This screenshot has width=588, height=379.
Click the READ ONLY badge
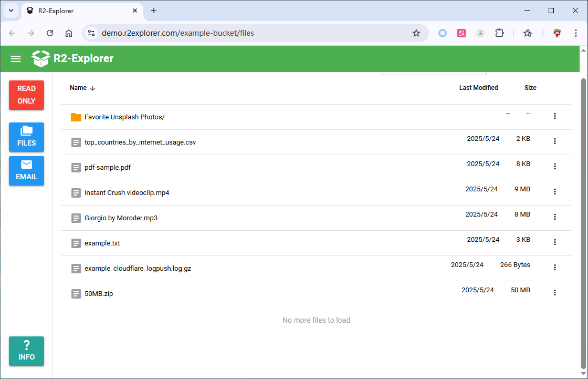click(x=26, y=95)
